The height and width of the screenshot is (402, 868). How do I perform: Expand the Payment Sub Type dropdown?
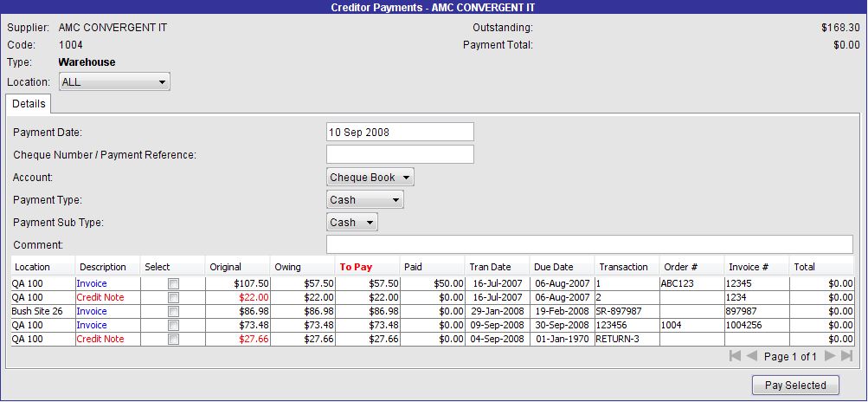pos(352,223)
